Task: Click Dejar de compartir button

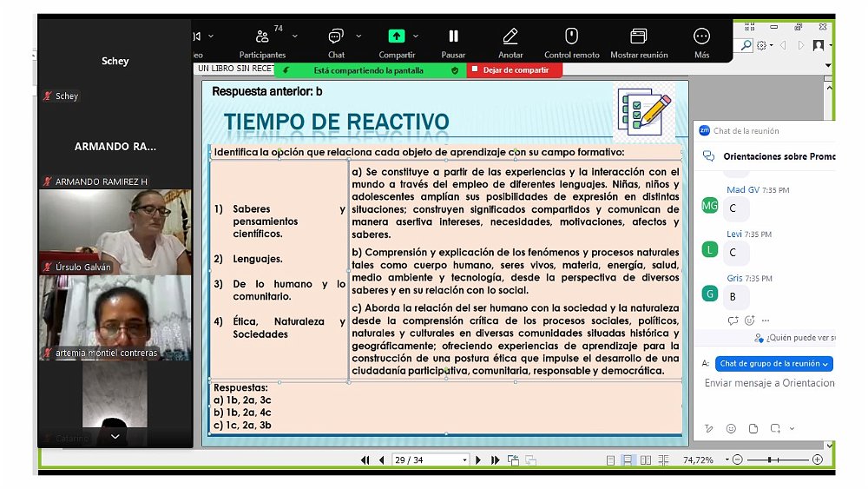Action: [515, 70]
